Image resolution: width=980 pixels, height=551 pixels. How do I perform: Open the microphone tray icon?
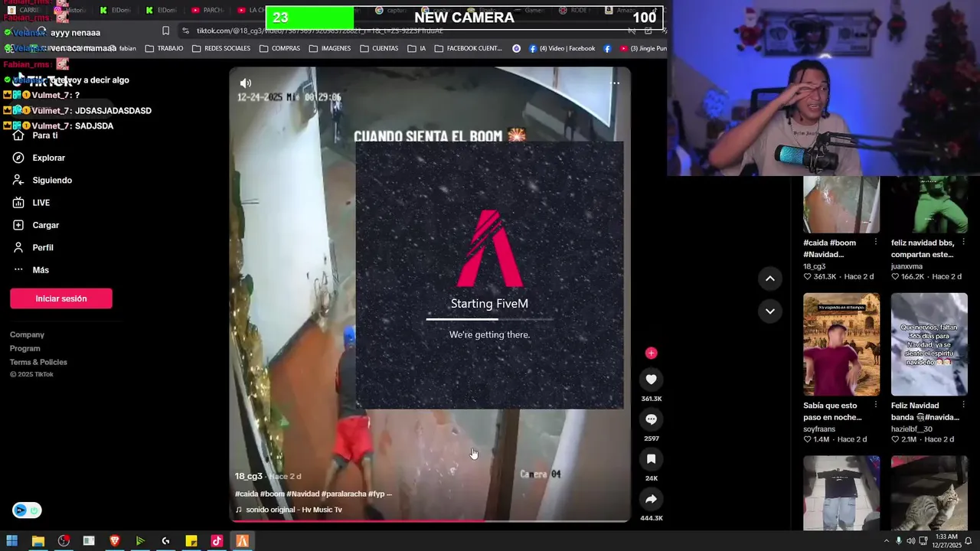coord(899,541)
